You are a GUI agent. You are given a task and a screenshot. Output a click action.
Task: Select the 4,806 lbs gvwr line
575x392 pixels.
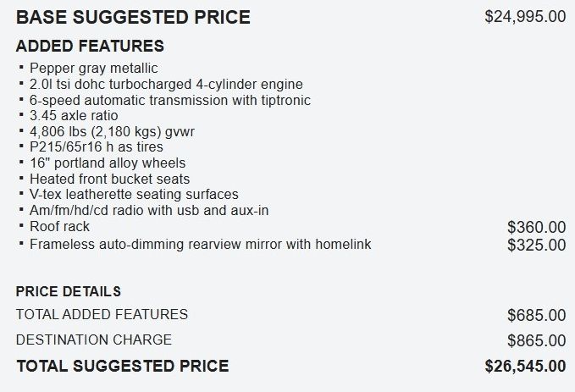pos(116,131)
